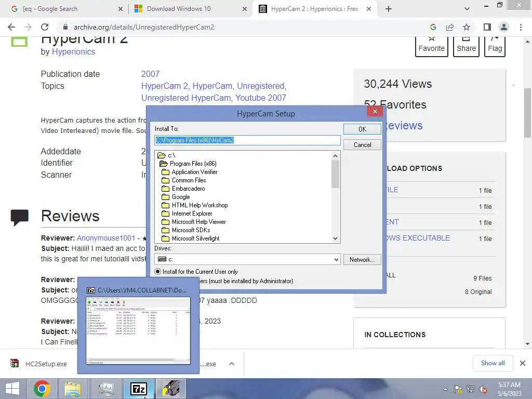
Task: Go forward in Chrome
Action: tap(28, 27)
